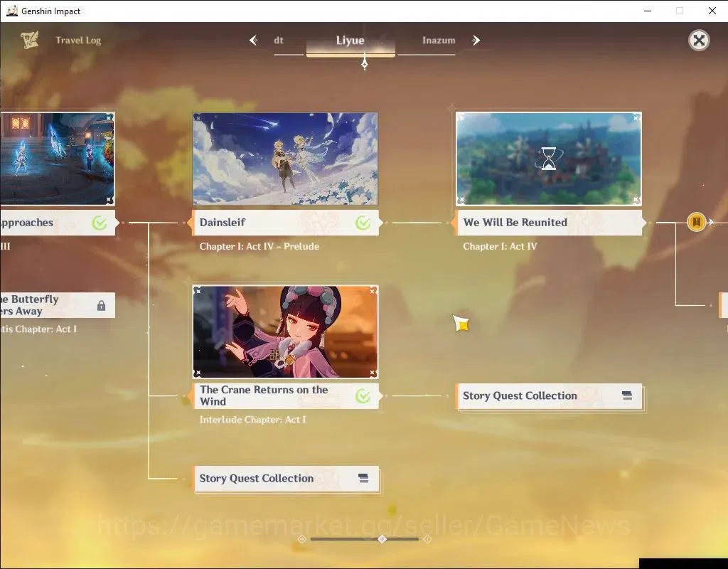Click the bottom timeline scrollbar diamond handle
Screen dimensions: 728x569
pyautogui.click(x=382, y=539)
